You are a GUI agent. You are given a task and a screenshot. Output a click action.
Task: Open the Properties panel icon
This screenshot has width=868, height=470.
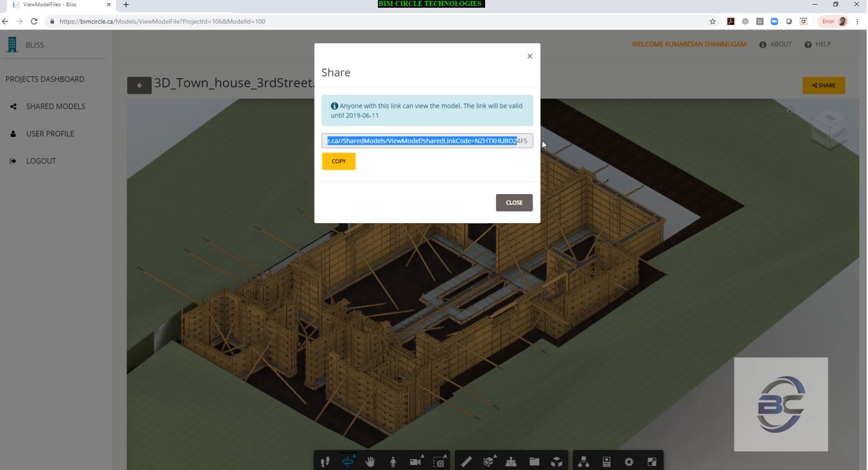(x=606, y=462)
